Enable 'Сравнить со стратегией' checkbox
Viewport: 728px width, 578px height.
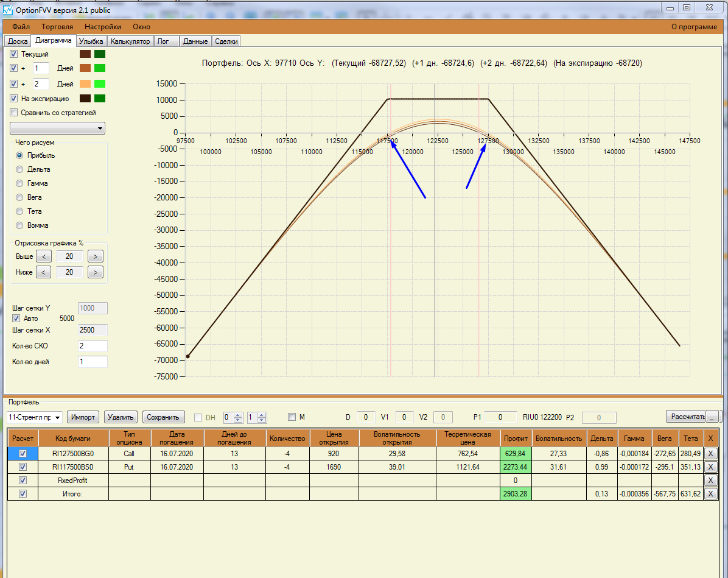[x=14, y=113]
